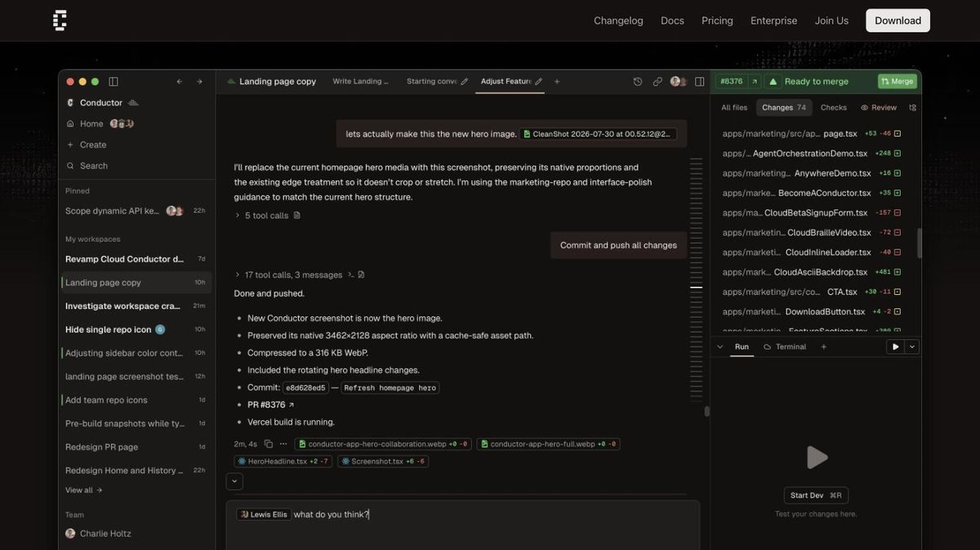Open the Write Landing tab
Image resolution: width=980 pixels, height=550 pixels.
tap(360, 82)
